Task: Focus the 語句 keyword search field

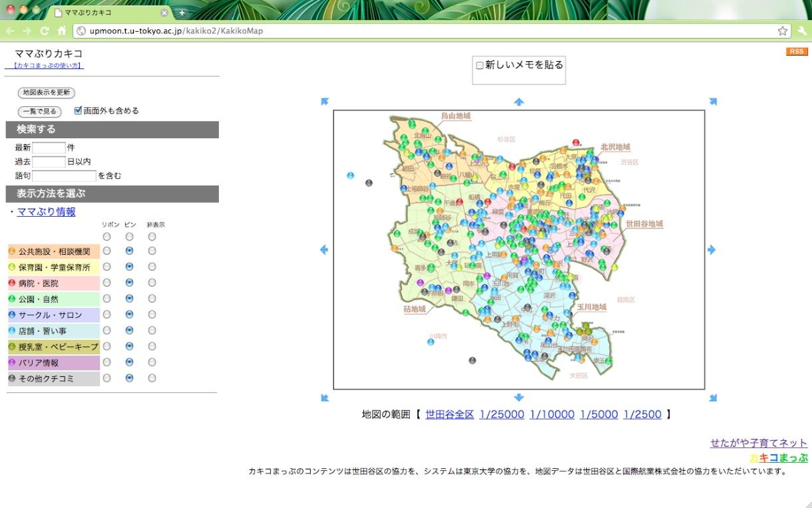Action: click(64, 176)
